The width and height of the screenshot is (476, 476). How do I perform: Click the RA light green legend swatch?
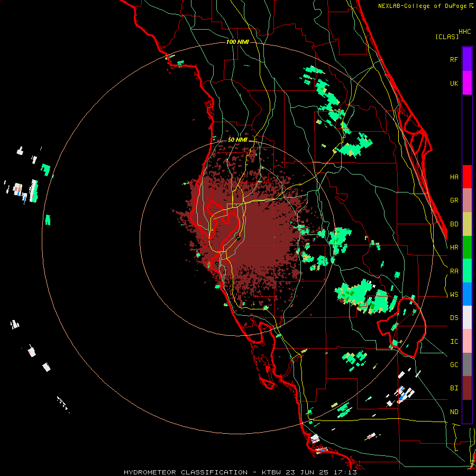(467, 271)
